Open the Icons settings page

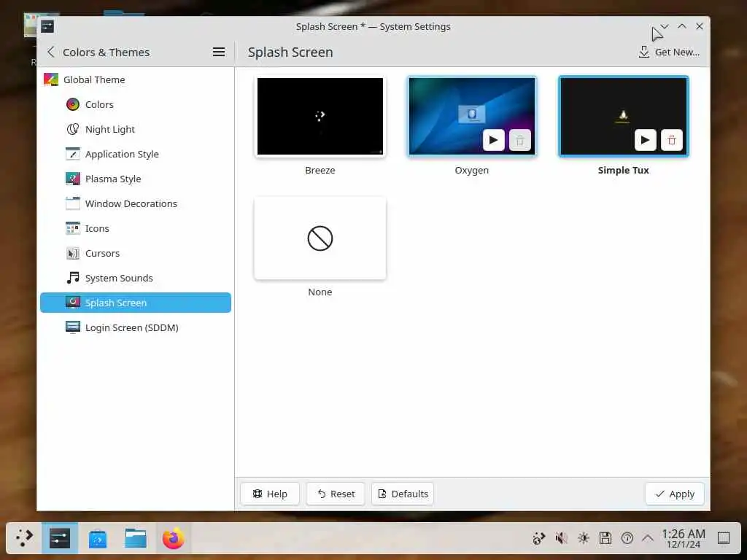pos(136,228)
